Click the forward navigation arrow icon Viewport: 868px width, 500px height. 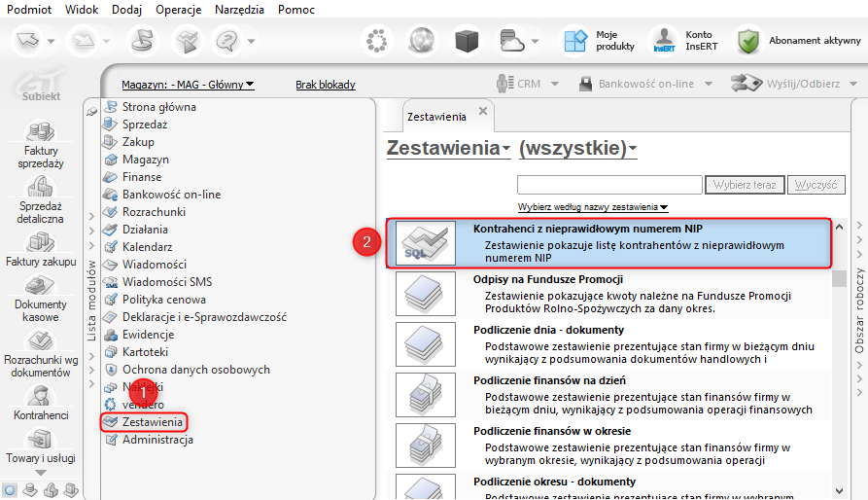tap(83, 41)
